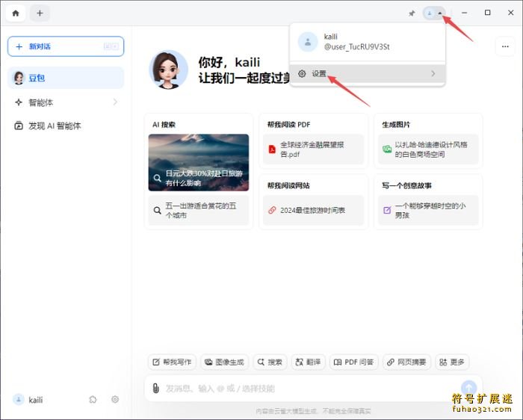Click the 帮我阅读 PDF card heading
Screen dimensions: 523x420
(288, 125)
